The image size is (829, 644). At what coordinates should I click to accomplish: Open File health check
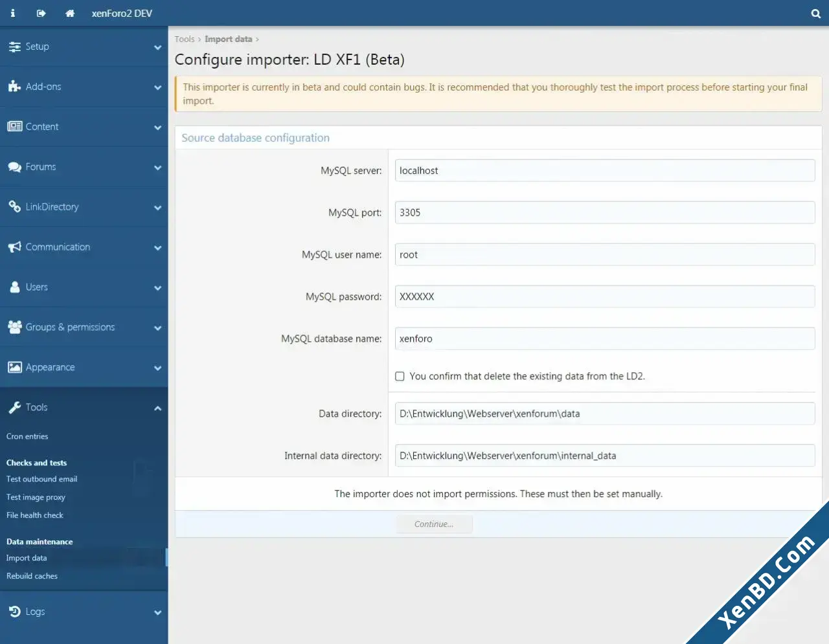coord(35,515)
